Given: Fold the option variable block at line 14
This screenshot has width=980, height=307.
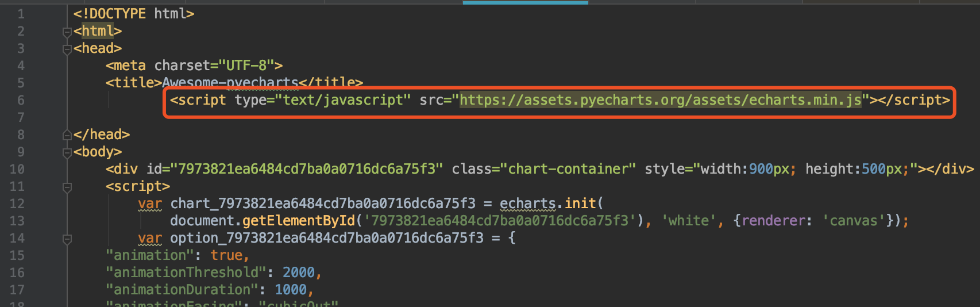Looking at the screenshot, I should tap(67, 239).
